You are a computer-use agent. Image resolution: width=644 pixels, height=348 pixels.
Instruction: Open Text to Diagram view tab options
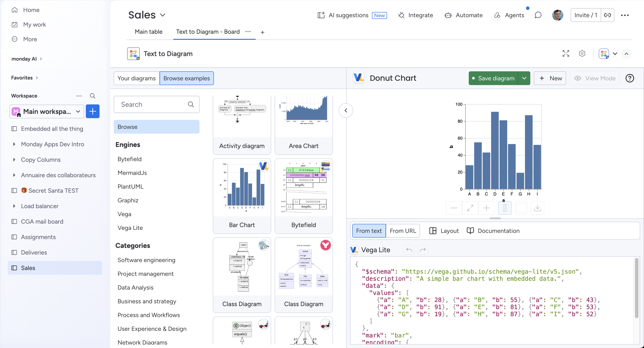[248, 32]
